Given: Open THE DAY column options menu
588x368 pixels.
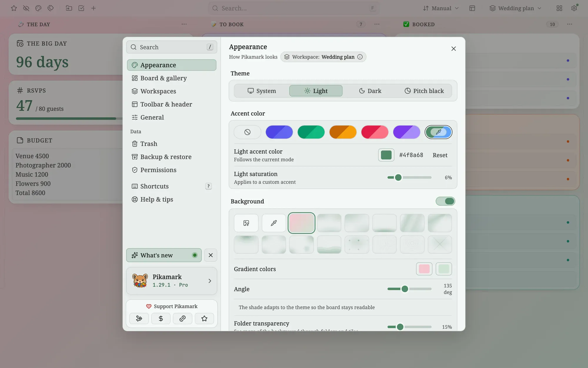Looking at the screenshot, I should (x=184, y=24).
